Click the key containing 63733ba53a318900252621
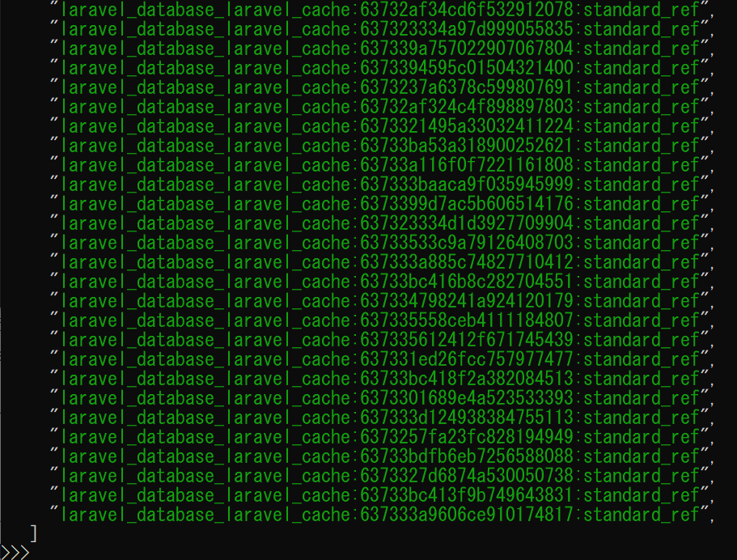This screenshot has width=737, height=560. click(379, 146)
